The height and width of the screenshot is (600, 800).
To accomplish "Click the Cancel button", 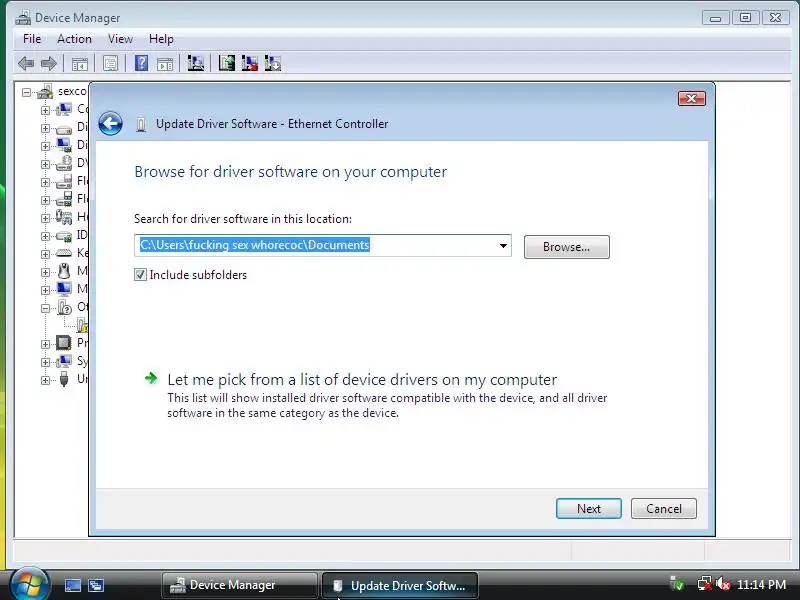I will pos(663,509).
